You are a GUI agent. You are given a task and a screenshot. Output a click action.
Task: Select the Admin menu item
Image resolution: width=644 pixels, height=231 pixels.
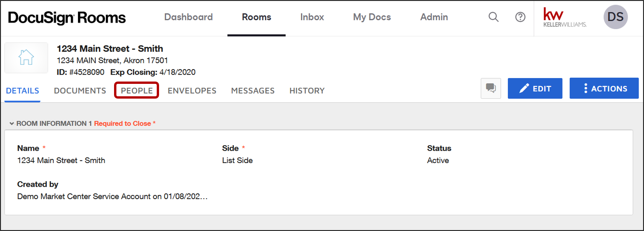[x=434, y=17]
